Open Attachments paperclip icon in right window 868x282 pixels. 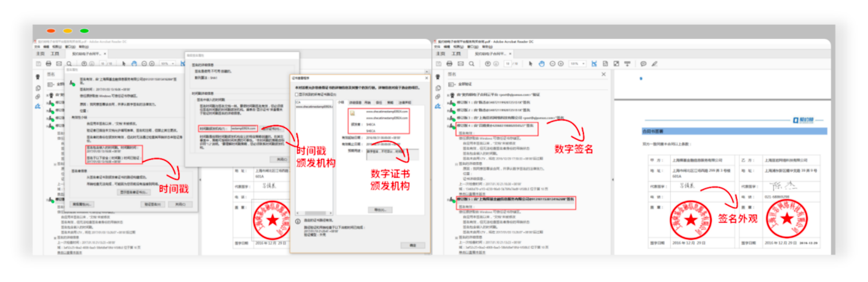438,97
